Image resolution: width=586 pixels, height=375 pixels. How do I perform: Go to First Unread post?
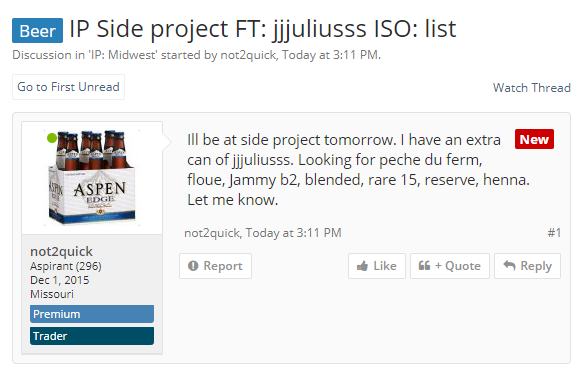[68, 87]
